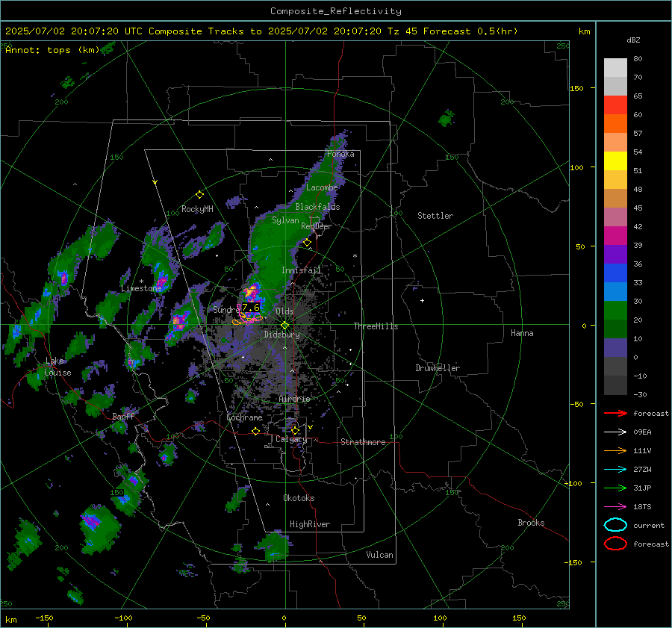Click the cyan current ellipse symbol

(615, 525)
